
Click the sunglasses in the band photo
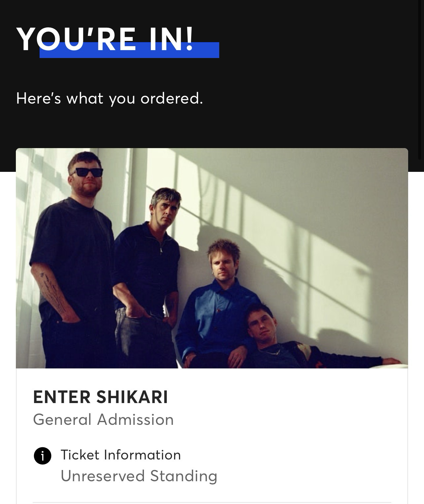click(x=87, y=172)
